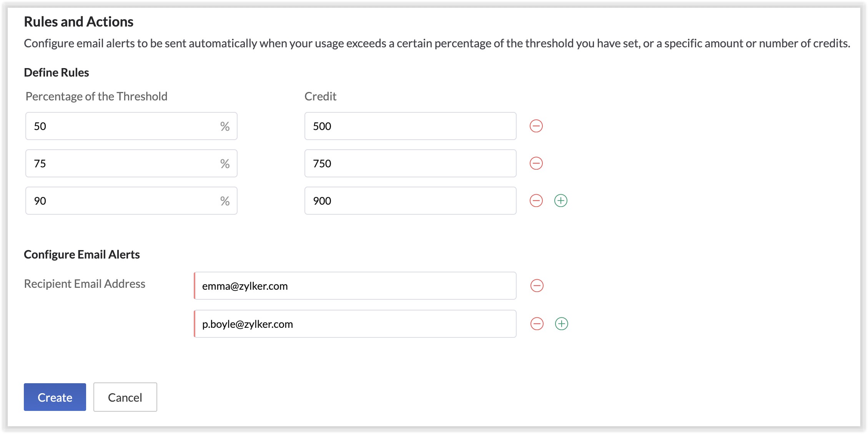The width and height of the screenshot is (868, 434).
Task: Click the credit field showing 500
Action: point(410,126)
